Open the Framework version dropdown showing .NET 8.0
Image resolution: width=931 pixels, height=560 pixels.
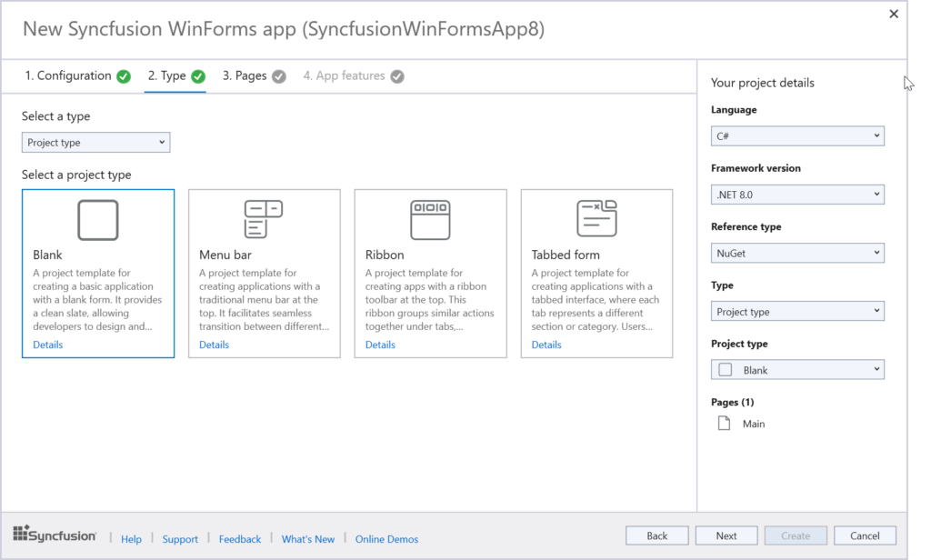[x=797, y=194]
